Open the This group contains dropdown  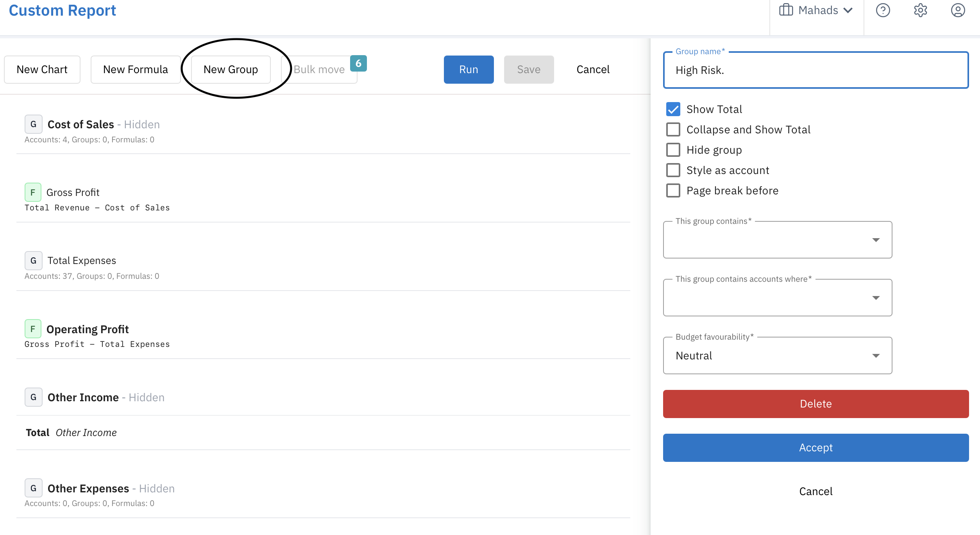click(777, 240)
